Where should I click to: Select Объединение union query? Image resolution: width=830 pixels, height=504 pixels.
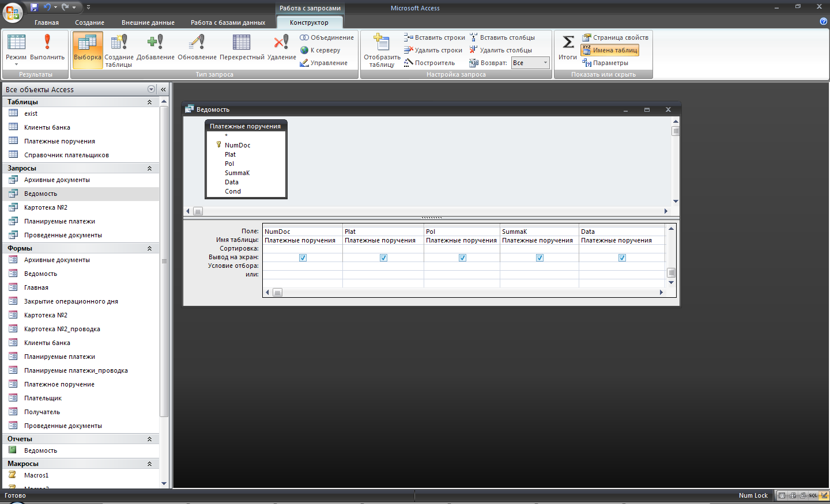[x=327, y=37]
